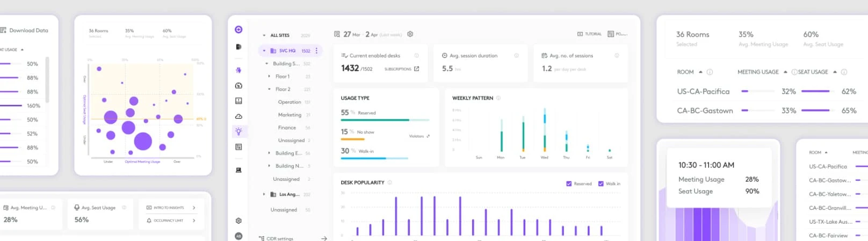Click the info icon on Current enabled desks
Viewport: 868px width, 241px height.
[416, 55]
